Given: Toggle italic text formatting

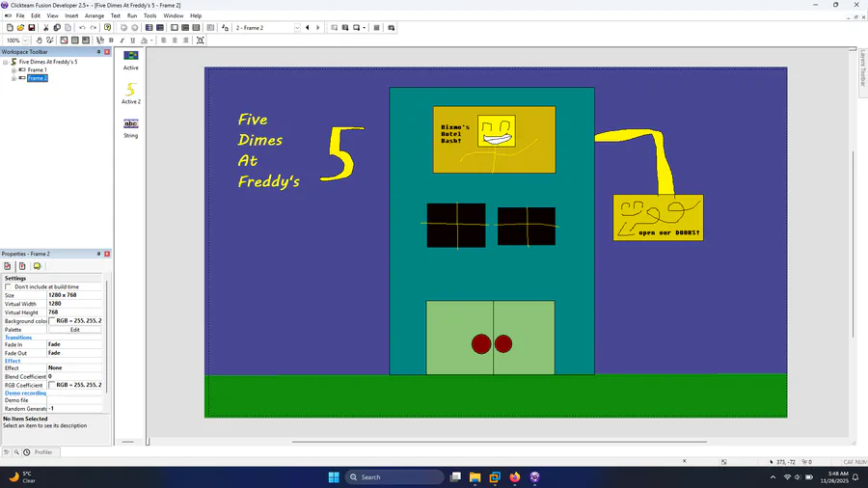Looking at the screenshot, I should [x=122, y=41].
